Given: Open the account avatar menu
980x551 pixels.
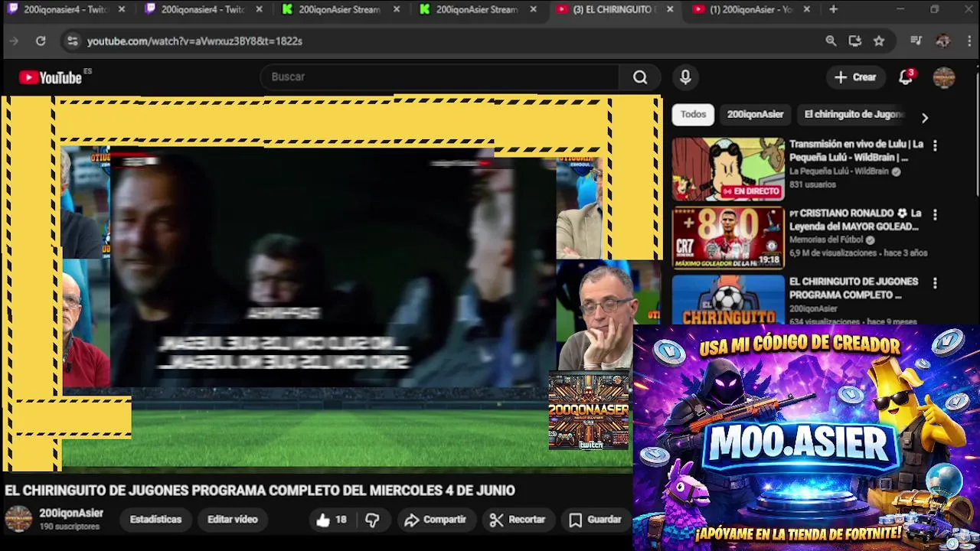Looking at the screenshot, I should click(x=944, y=77).
